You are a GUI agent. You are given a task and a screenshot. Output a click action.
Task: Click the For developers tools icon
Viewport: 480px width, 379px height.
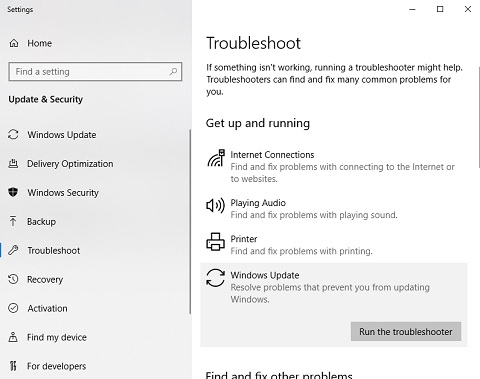tap(13, 366)
